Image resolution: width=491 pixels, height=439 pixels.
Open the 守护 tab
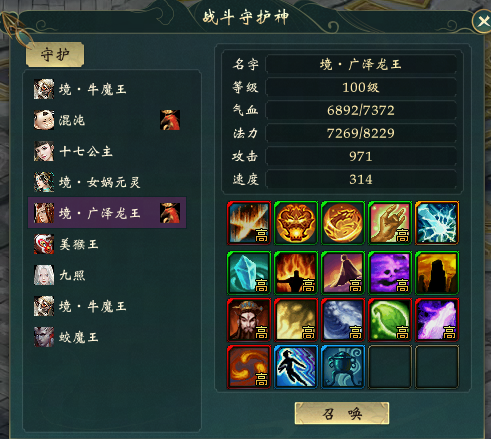click(55, 54)
